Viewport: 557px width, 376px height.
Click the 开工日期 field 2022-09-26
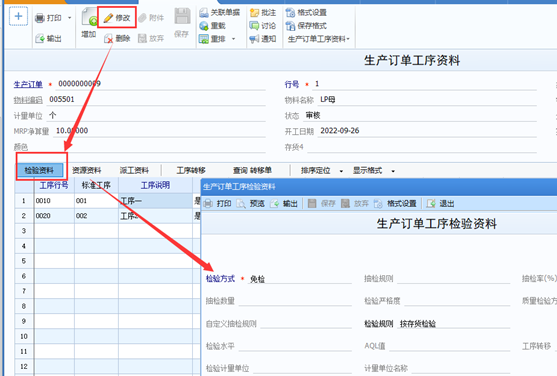427,131
